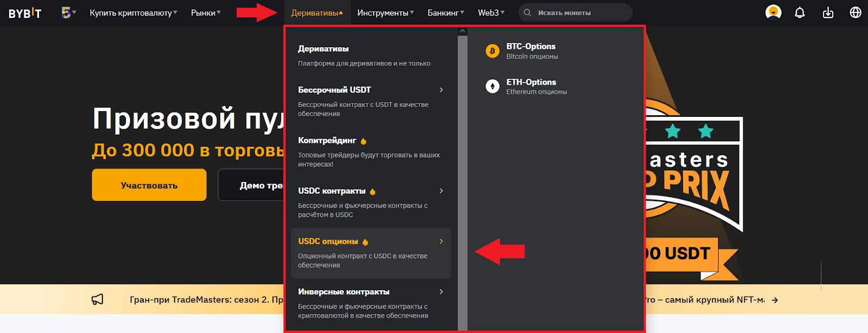Click the Демо трейдинг button
This screenshot has height=333, width=868.
tap(251, 185)
